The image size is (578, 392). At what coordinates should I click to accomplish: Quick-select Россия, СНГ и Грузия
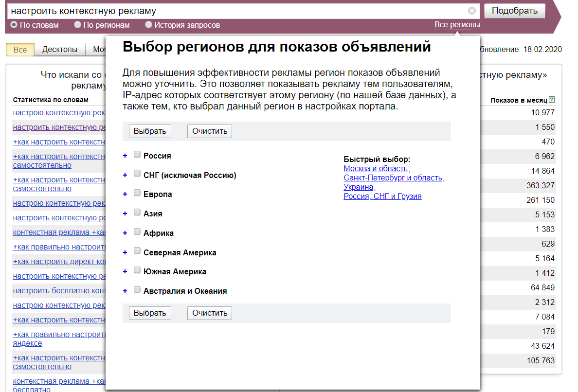point(382,196)
